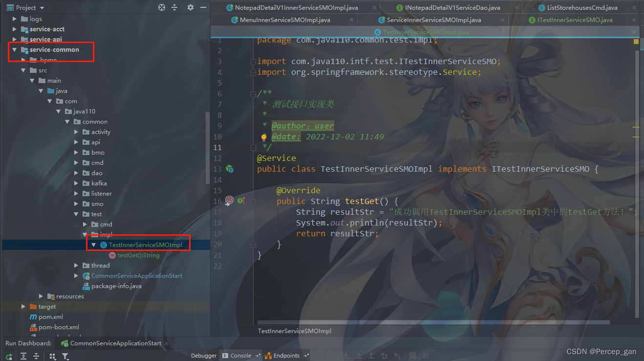Open the Debugger tab

pyautogui.click(x=204, y=356)
